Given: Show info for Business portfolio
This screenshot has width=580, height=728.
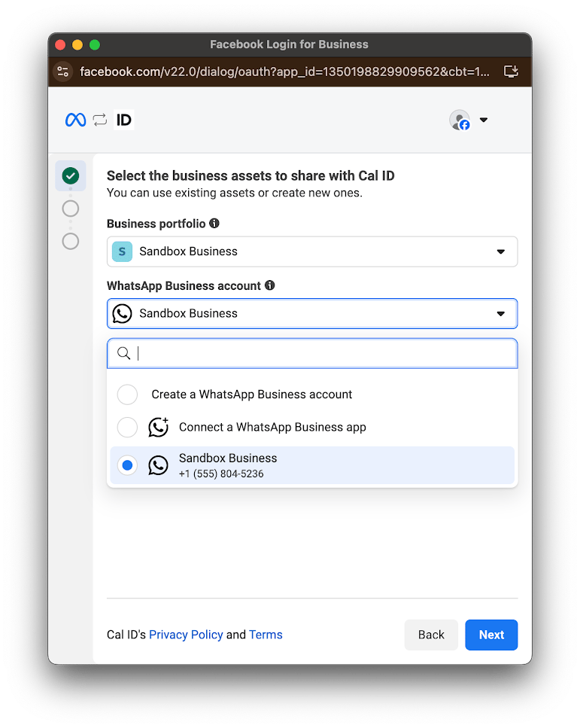Looking at the screenshot, I should coord(214,224).
